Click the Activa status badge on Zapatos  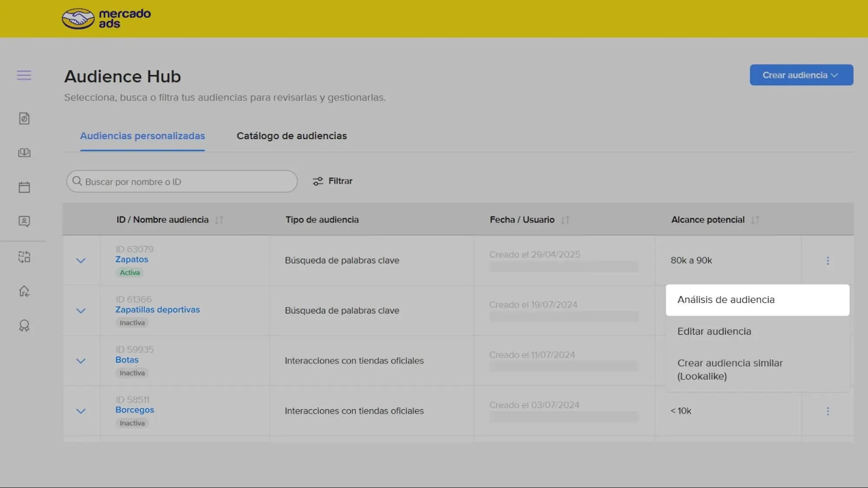[x=130, y=272]
